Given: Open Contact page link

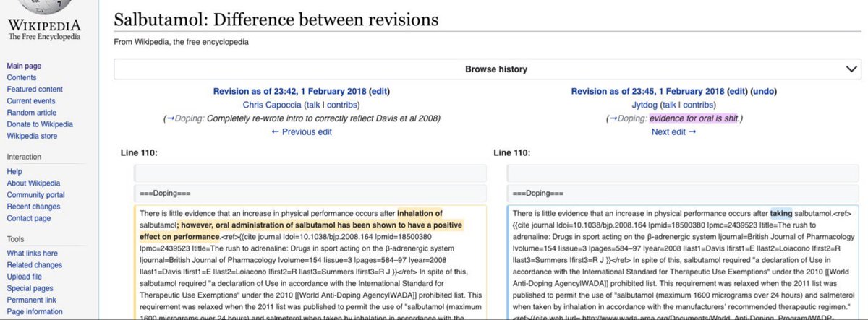Looking at the screenshot, I should click(29, 218).
